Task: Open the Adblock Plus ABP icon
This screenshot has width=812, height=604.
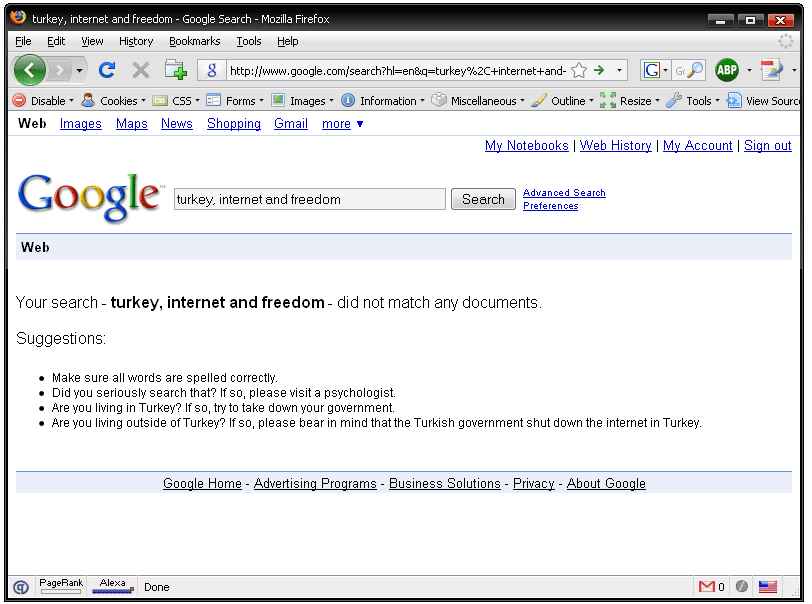Action: tap(727, 70)
